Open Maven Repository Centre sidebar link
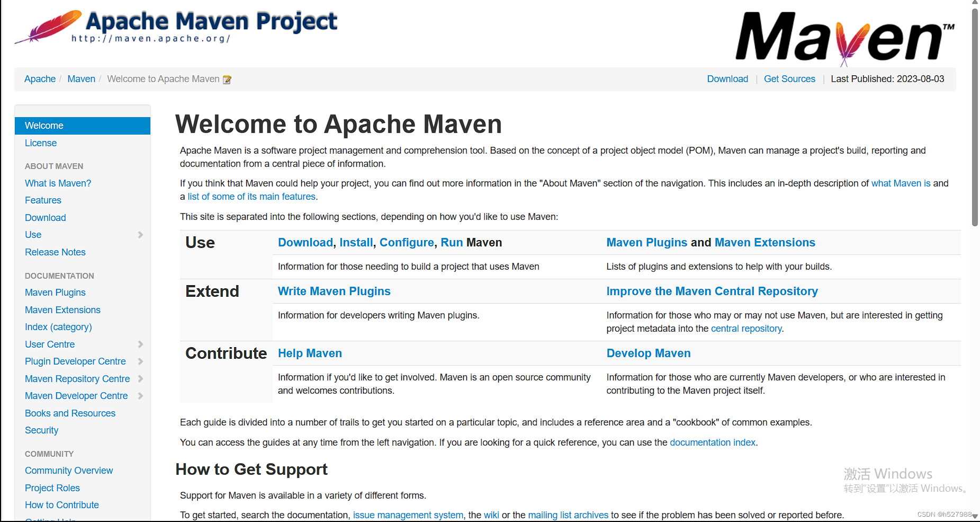This screenshot has width=980, height=522. 77,379
